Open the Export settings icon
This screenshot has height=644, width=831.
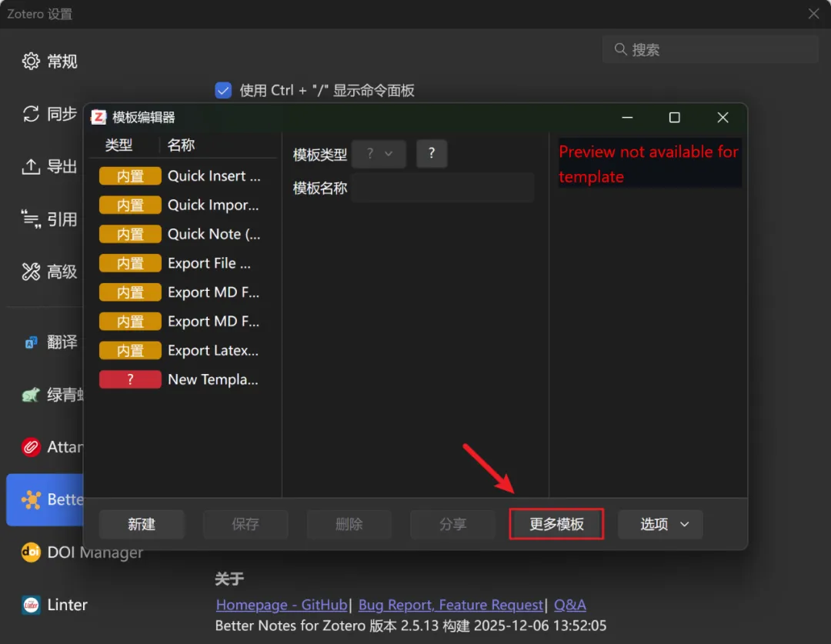pos(31,166)
